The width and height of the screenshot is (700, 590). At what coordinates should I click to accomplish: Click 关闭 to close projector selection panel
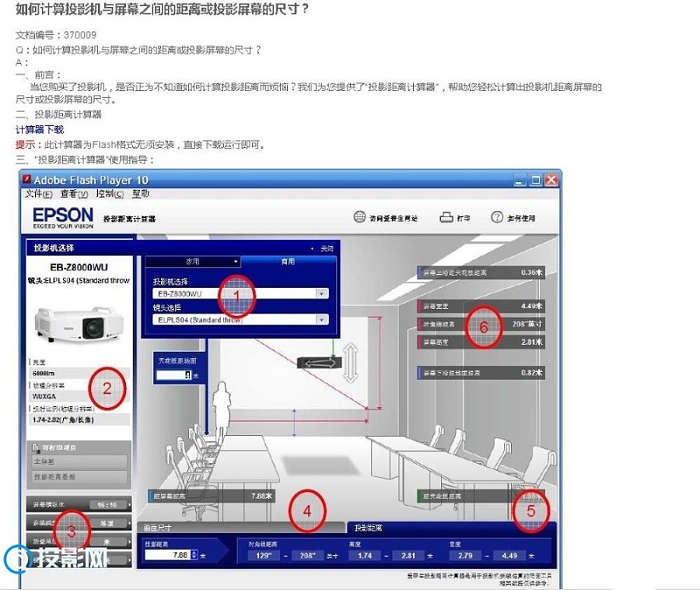coord(325,249)
